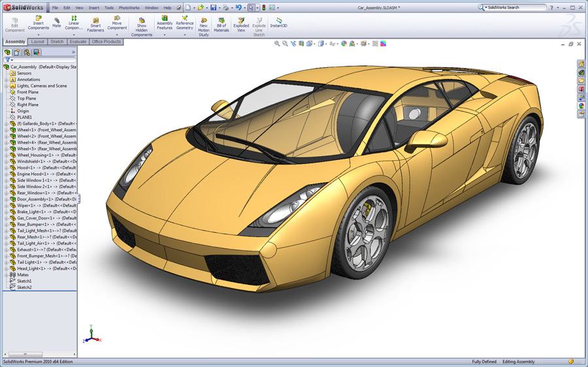The width and height of the screenshot is (588, 367).
Task: Toggle Show Hidden Components
Action: 141,26
